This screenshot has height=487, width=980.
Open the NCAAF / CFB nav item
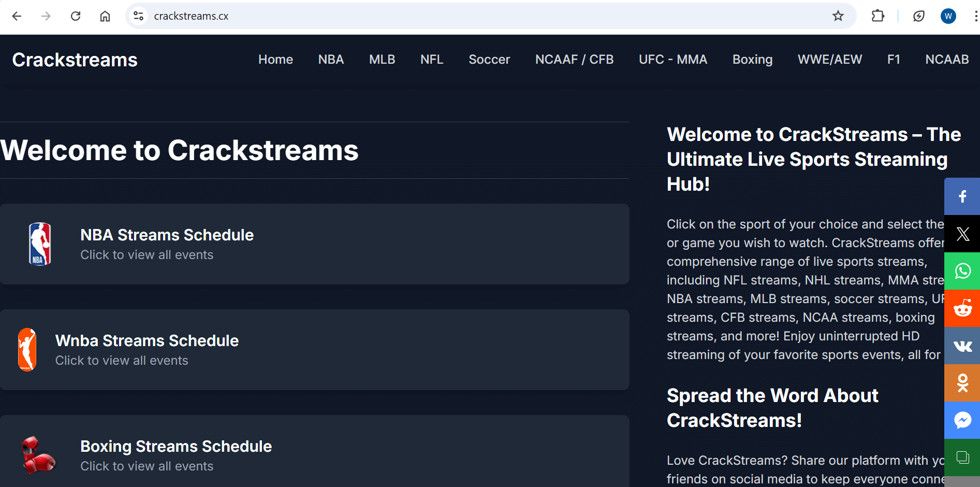(575, 60)
